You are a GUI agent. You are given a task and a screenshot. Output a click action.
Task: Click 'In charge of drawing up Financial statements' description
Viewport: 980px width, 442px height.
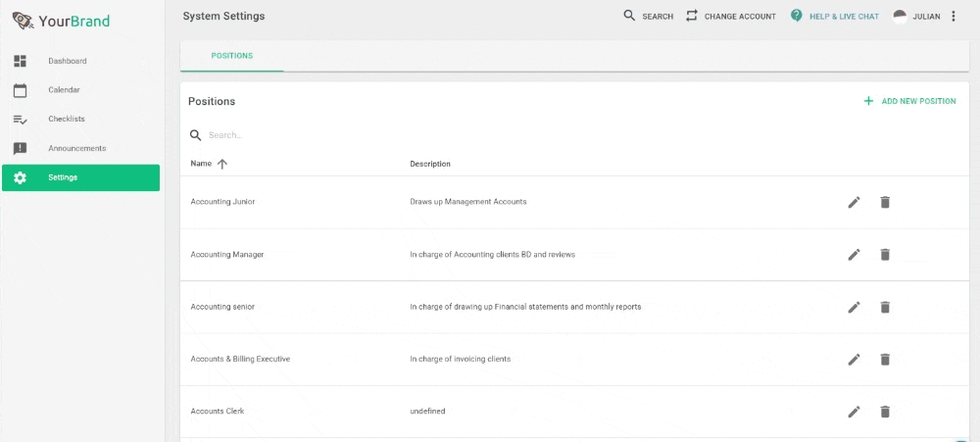pos(525,307)
